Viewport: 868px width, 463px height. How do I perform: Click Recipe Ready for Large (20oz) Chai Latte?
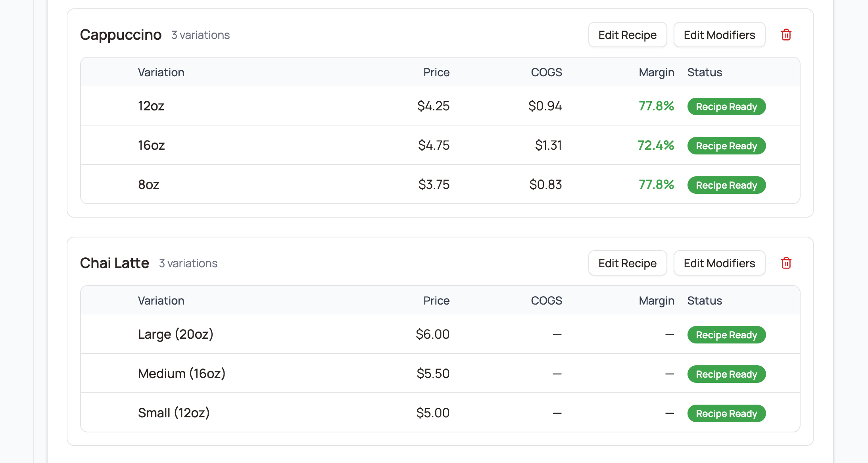[x=726, y=334]
